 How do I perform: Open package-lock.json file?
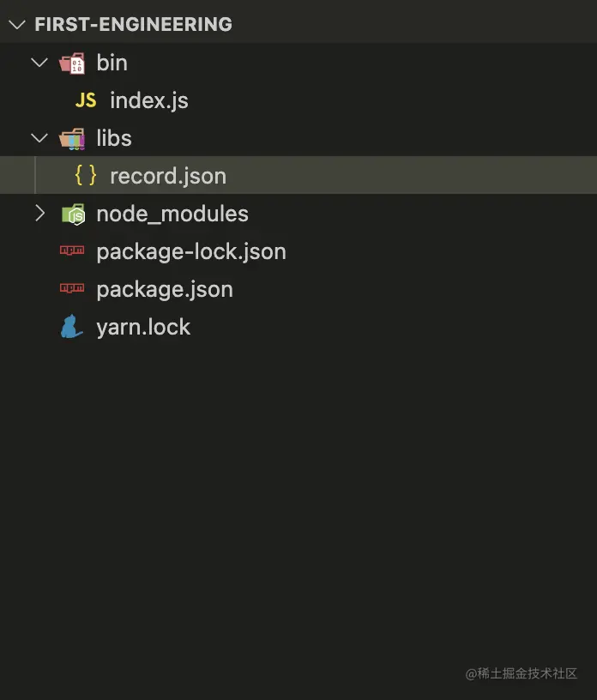[x=191, y=252]
